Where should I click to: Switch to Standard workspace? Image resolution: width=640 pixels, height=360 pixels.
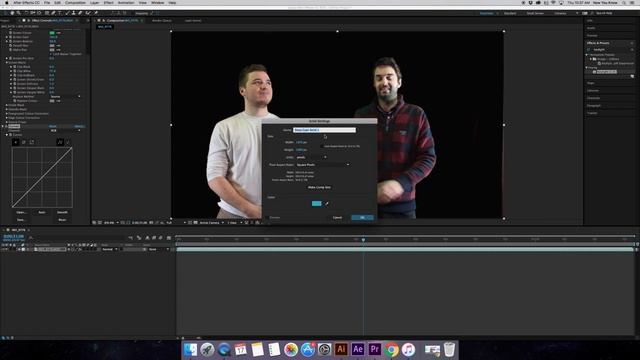click(x=510, y=13)
